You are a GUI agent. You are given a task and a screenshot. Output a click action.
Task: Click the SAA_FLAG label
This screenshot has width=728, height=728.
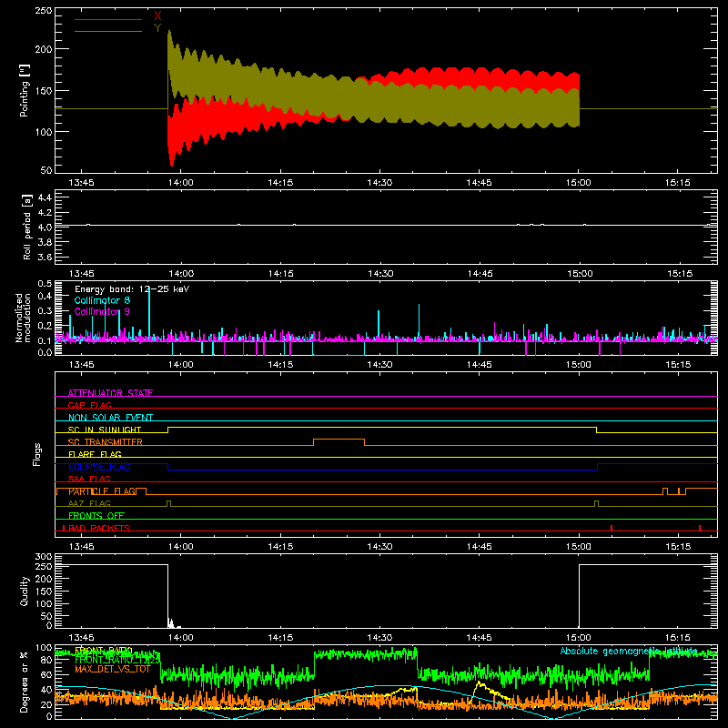[89, 479]
